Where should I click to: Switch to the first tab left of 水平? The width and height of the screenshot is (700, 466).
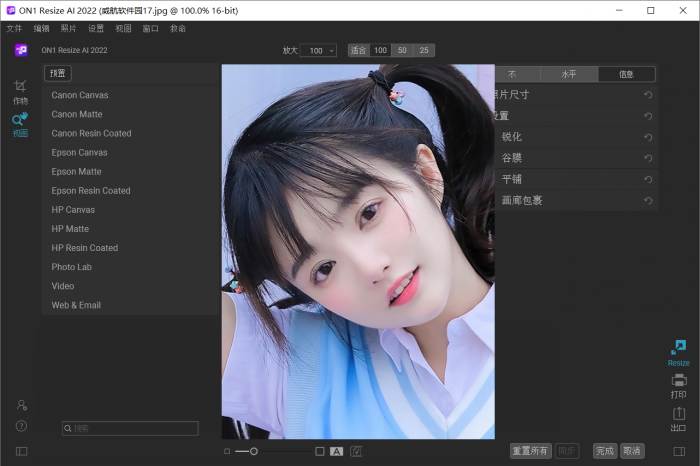[x=517, y=74]
